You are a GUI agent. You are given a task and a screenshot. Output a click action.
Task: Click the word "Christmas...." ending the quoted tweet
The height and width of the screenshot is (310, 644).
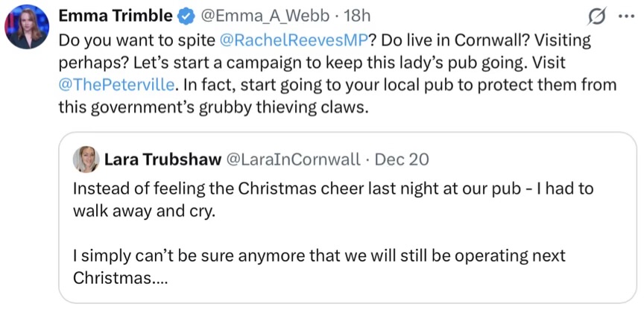click(120, 278)
